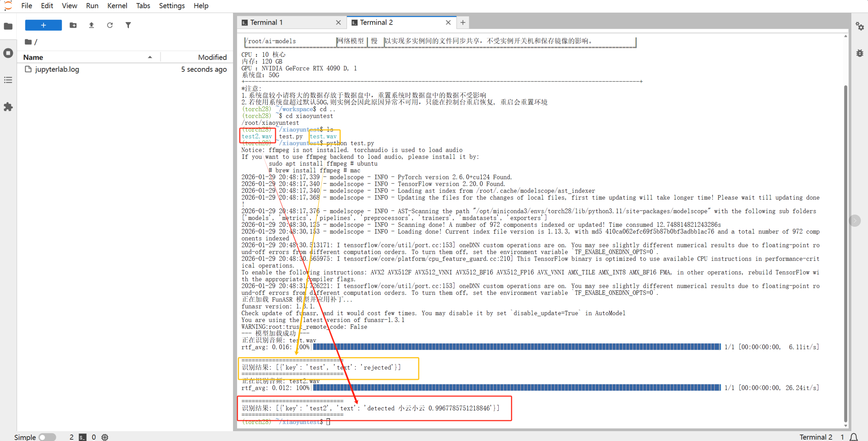Click the test2.wav filename in ls output
Screen dimensions: 868x441
(257, 136)
